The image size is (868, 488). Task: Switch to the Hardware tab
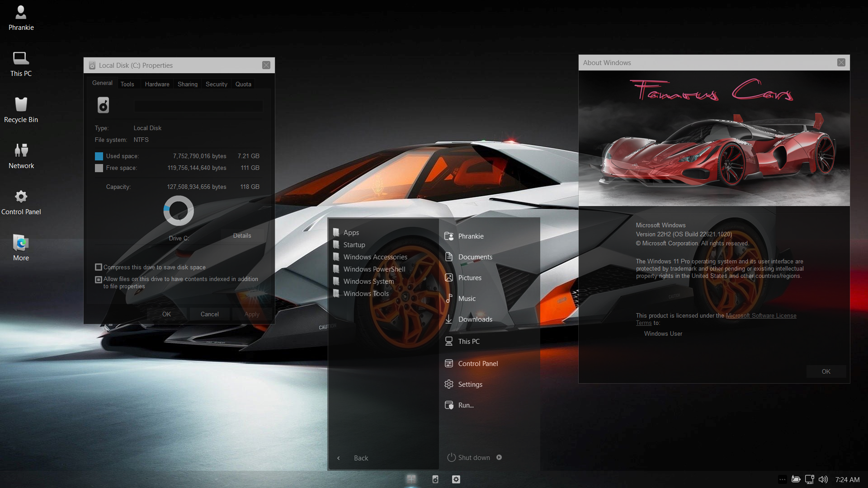(157, 84)
